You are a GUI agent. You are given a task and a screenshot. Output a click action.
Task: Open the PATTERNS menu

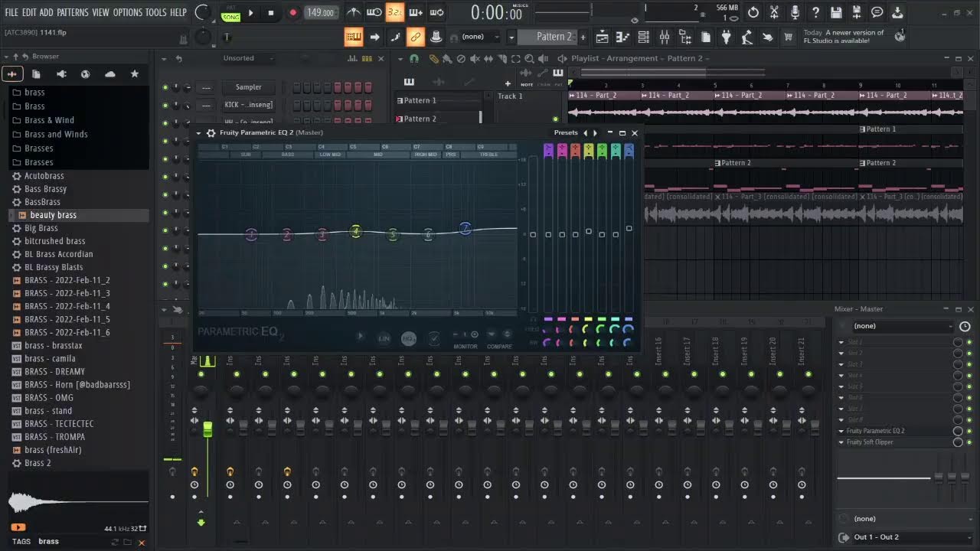click(x=73, y=12)
